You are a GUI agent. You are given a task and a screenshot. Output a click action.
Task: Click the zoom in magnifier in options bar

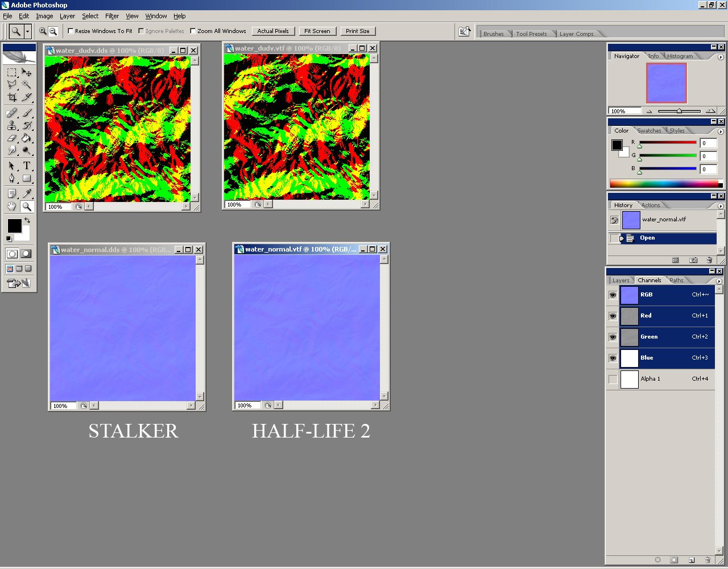tap(43, 31)
